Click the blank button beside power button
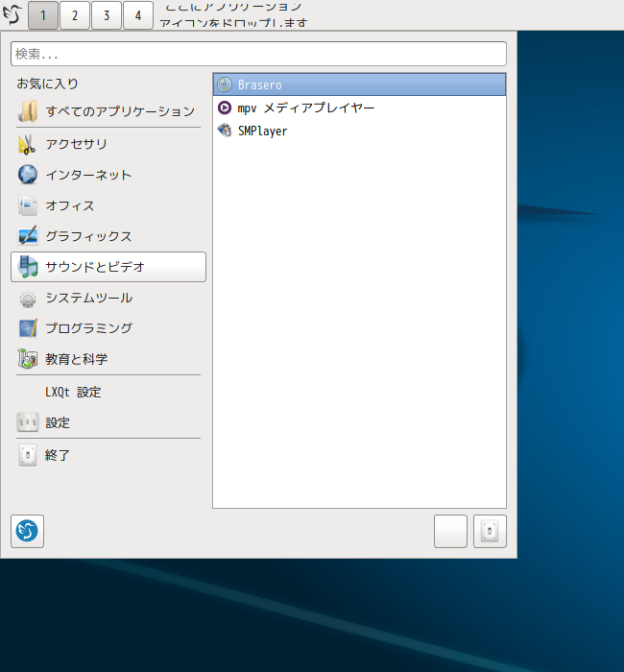The image size is (624, 672). pyautogui.click(x=450, y=532)
